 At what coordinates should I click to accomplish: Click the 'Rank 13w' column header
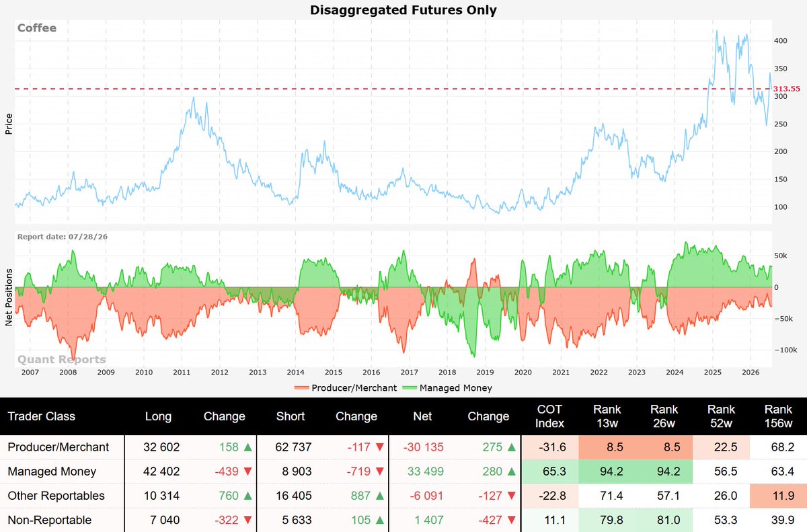click(607, 416)
